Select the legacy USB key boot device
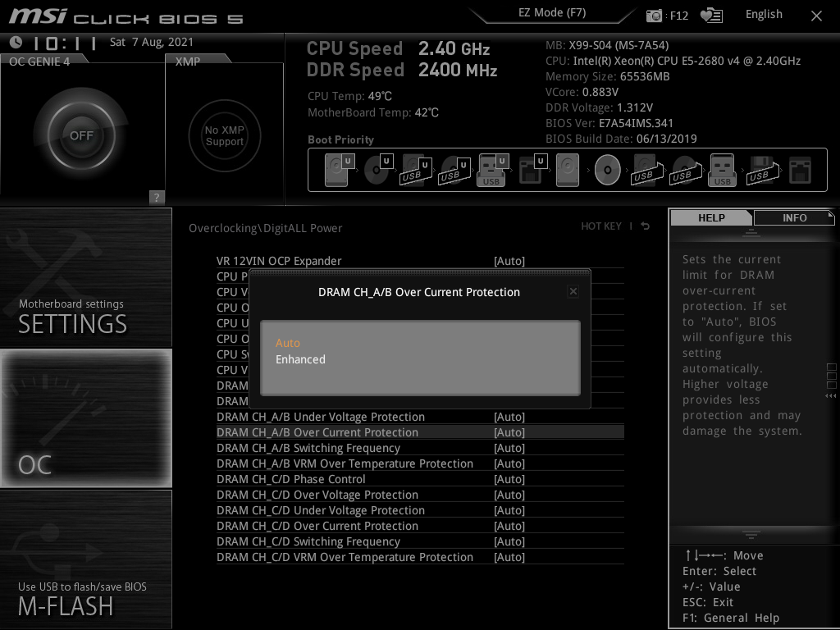Image resolution: width=840 pixels, height=630 pixels. 722,170
